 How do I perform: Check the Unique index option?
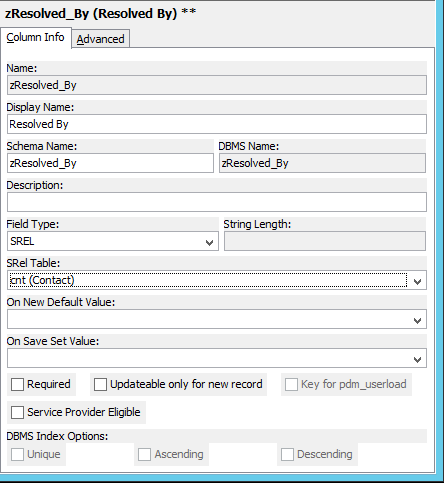pyautogui.click(x=17, y=454)
